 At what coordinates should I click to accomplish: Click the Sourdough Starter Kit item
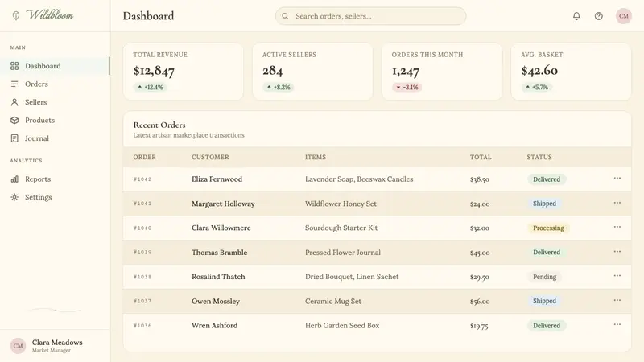click(x=341, y=228)
